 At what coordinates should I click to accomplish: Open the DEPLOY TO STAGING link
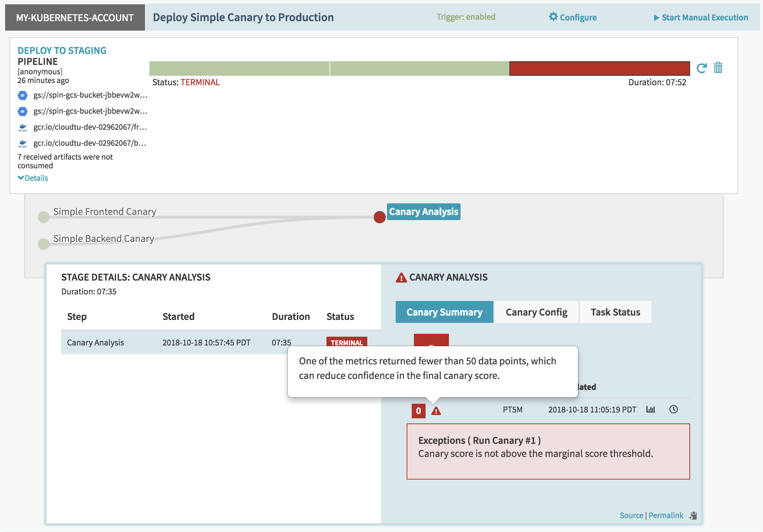[62, 51]
